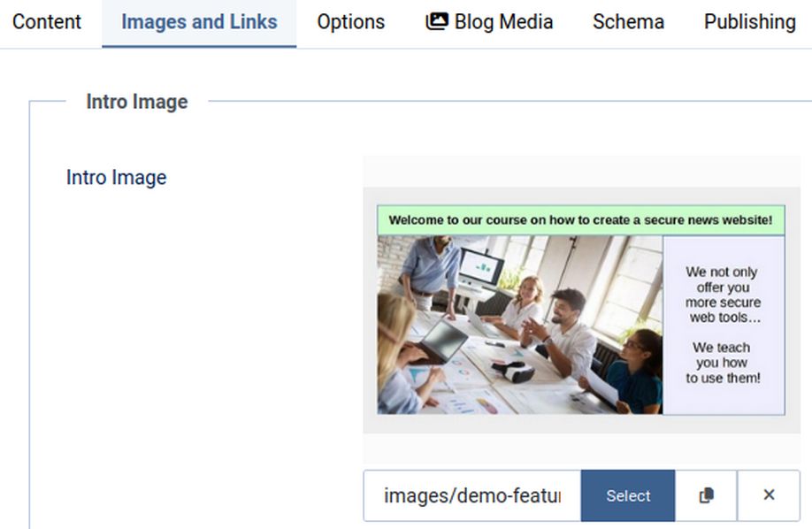This screenshot has height=529, width=812.
Task: Focus the images/demo-featur path field
Action: pyautogui.click(x=471, y=496)
